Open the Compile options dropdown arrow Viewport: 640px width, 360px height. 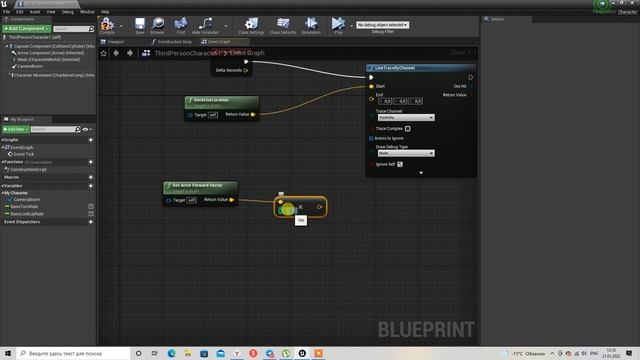tap(121, 26)
